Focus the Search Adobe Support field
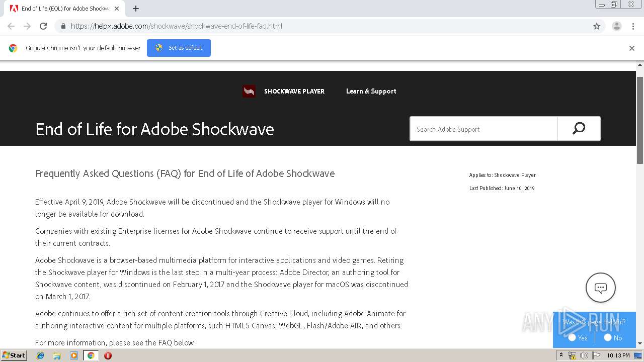Image resolution: width=644 pixels, height=362 pixels. (x=484, y=129)
